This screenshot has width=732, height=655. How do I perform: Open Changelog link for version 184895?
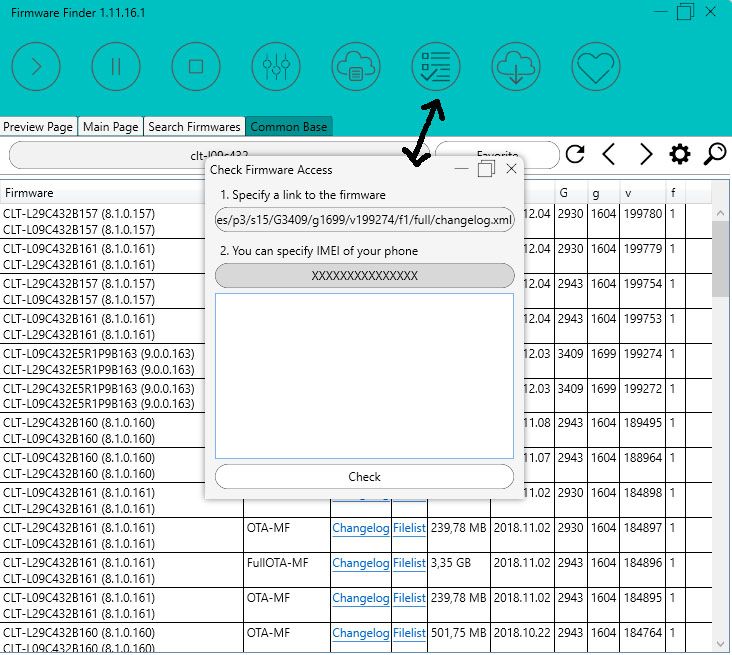pyautogui.click(x=360, y=598)
